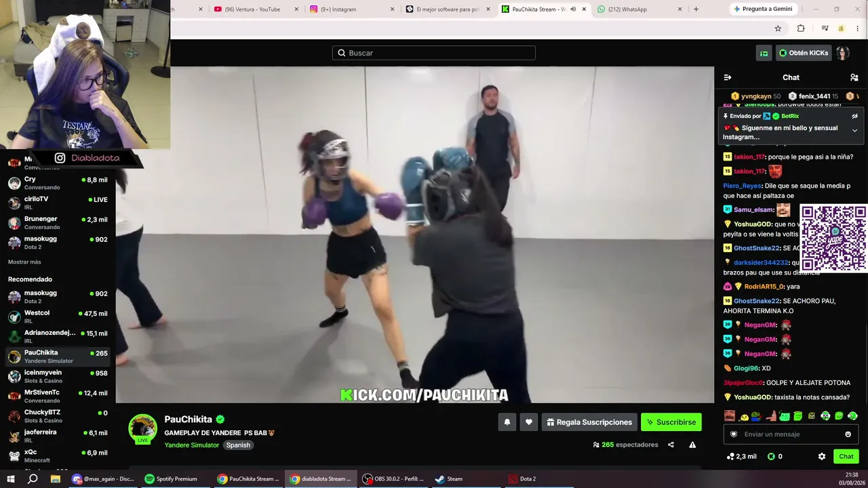This screenshot has width=868, height=488.
Task: Open the PauChikita channel avatar
Action: pos(142,428)
